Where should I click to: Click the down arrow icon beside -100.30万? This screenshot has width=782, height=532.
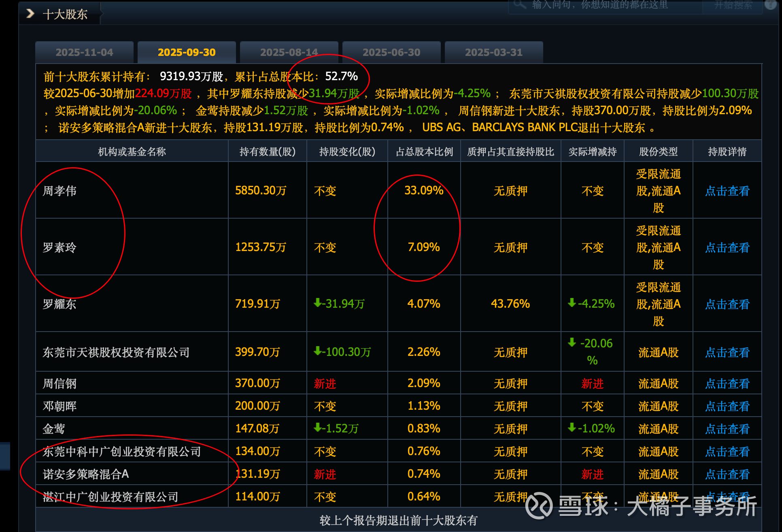318,351
